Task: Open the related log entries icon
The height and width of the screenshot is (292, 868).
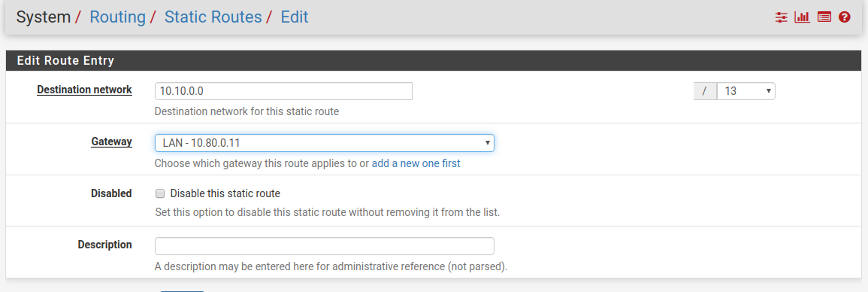Action: point(824,17)
